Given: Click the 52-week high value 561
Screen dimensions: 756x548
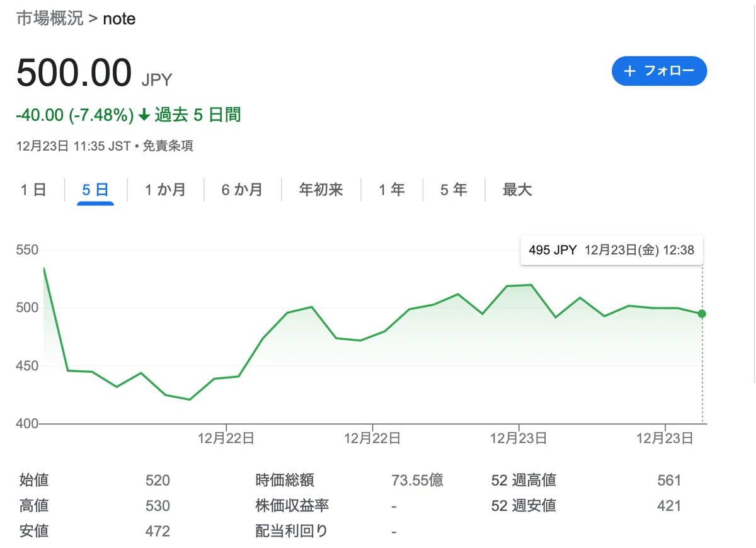Looking at the screenshot, I should [669, 481].
